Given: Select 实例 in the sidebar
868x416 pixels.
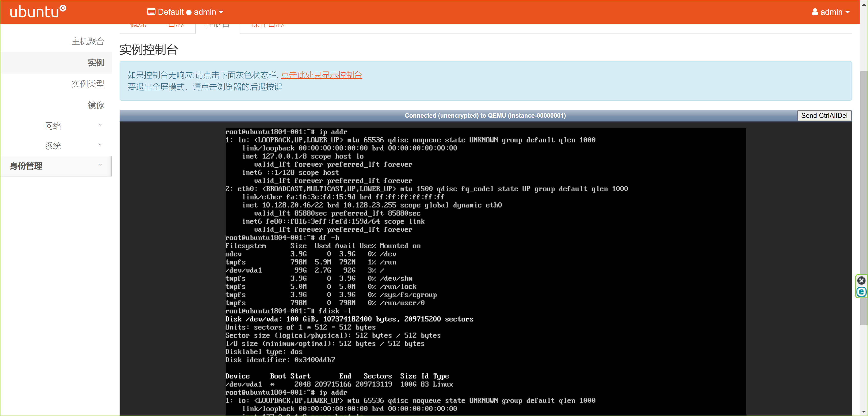Looking at the screenshot, I should [x=96, y=63].
